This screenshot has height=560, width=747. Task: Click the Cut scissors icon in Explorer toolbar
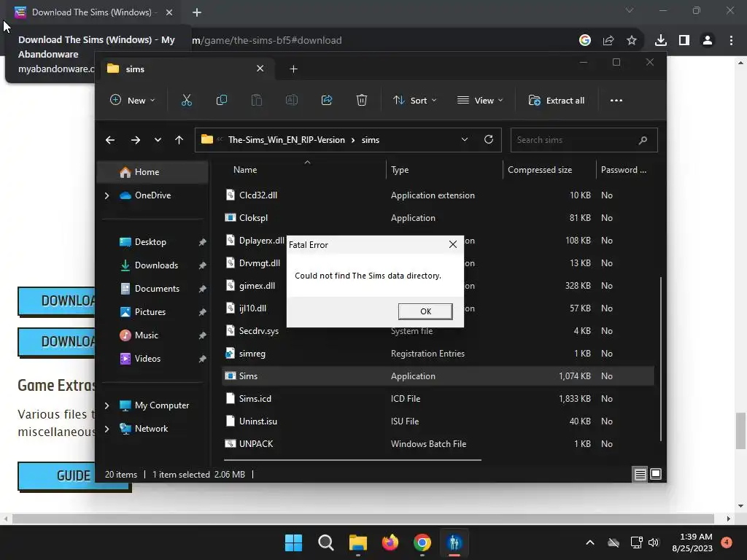point(186,100)
